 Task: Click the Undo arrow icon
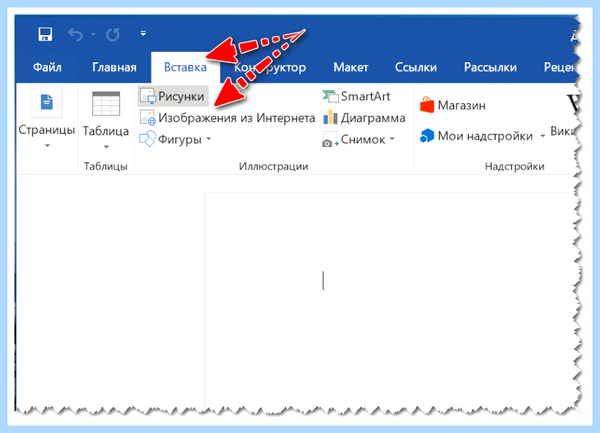(x=75, y=35)
